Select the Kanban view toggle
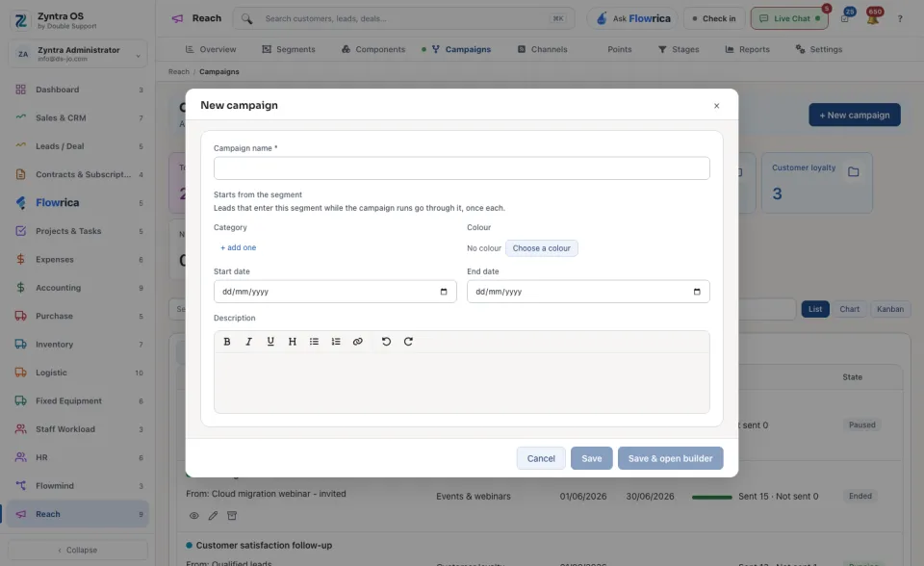The width and height of the screenshot is (924, 566). (889, 309)
